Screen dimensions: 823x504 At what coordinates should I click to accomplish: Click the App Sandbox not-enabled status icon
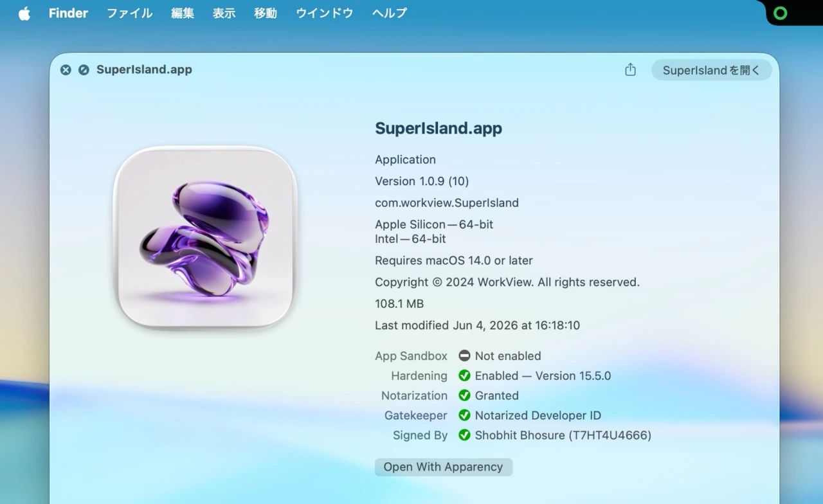click(x=464, y=355)
